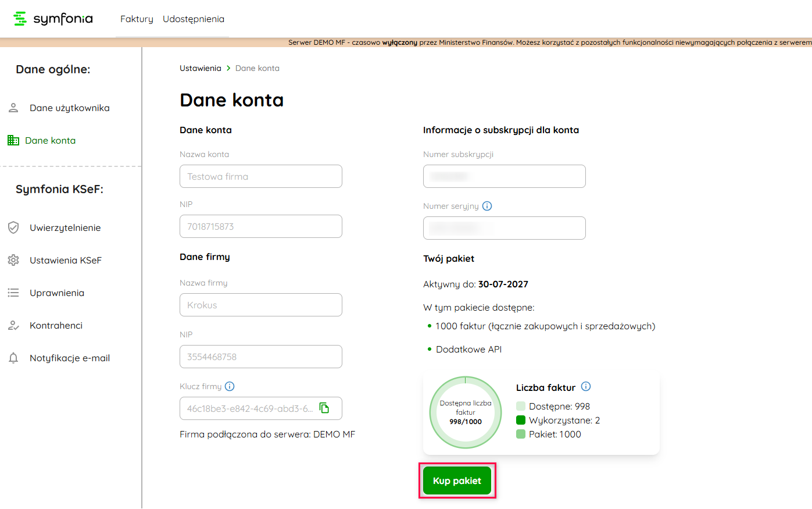Click the Symfonia logo
Screen dimensions: 812x509
(53, 19)
